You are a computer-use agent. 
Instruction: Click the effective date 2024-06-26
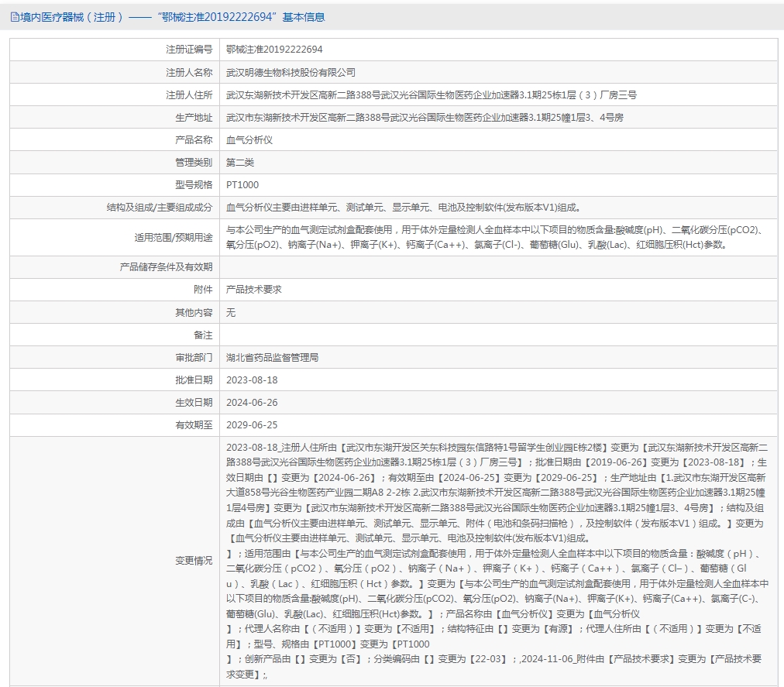252,403
